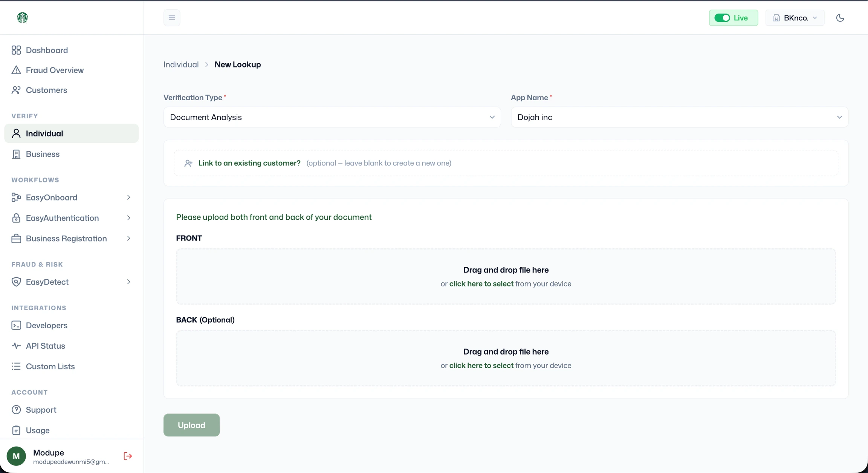Open the Verification Type dropdown
Screen dimensions: 868x473
coord(332,117)
